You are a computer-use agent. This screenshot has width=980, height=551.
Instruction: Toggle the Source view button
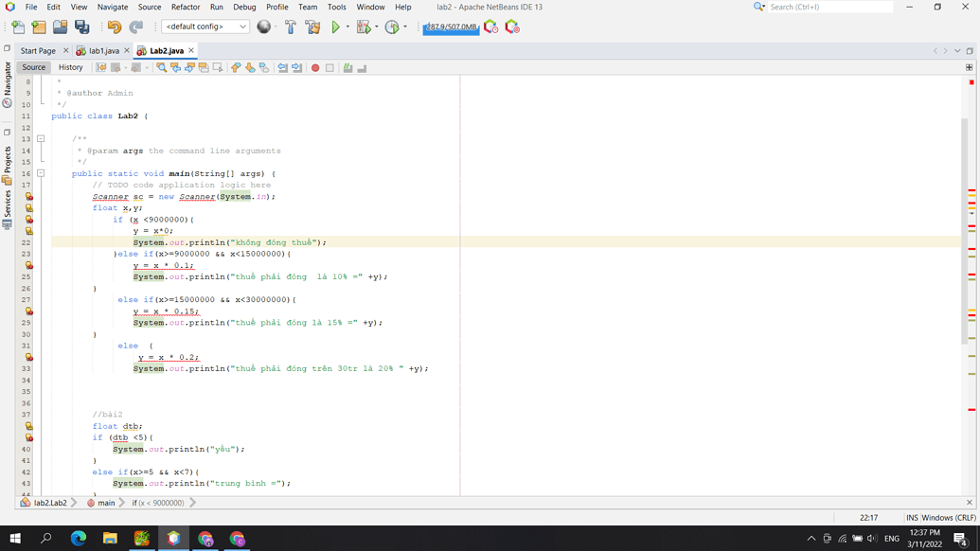coord(34,67)
